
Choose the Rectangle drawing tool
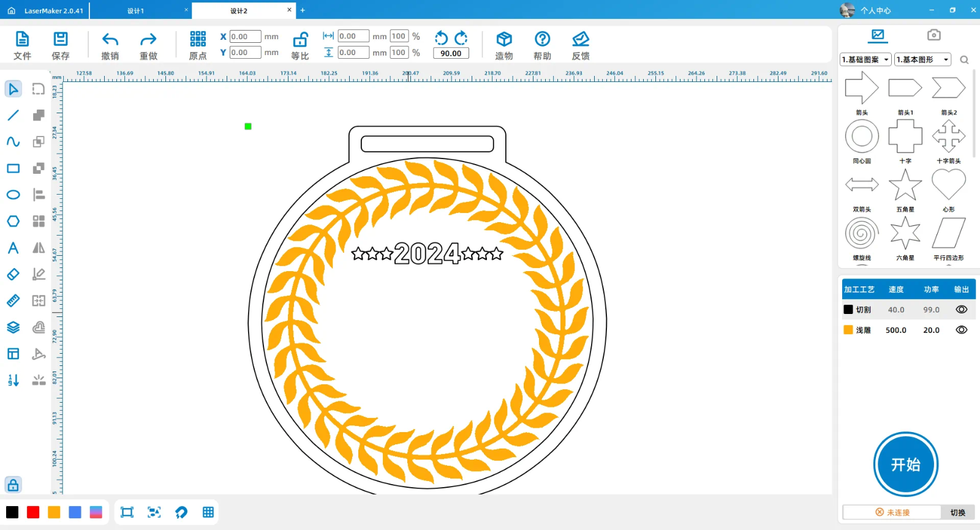coord(13,168)
